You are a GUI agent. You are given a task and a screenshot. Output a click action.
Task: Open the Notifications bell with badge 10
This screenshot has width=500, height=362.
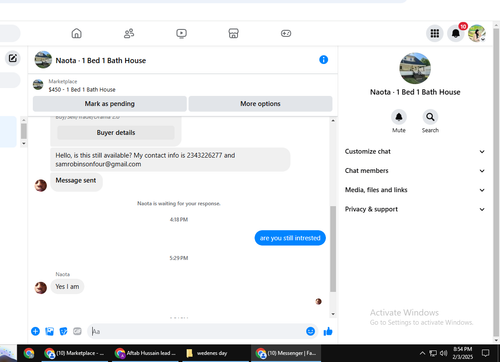456,33
